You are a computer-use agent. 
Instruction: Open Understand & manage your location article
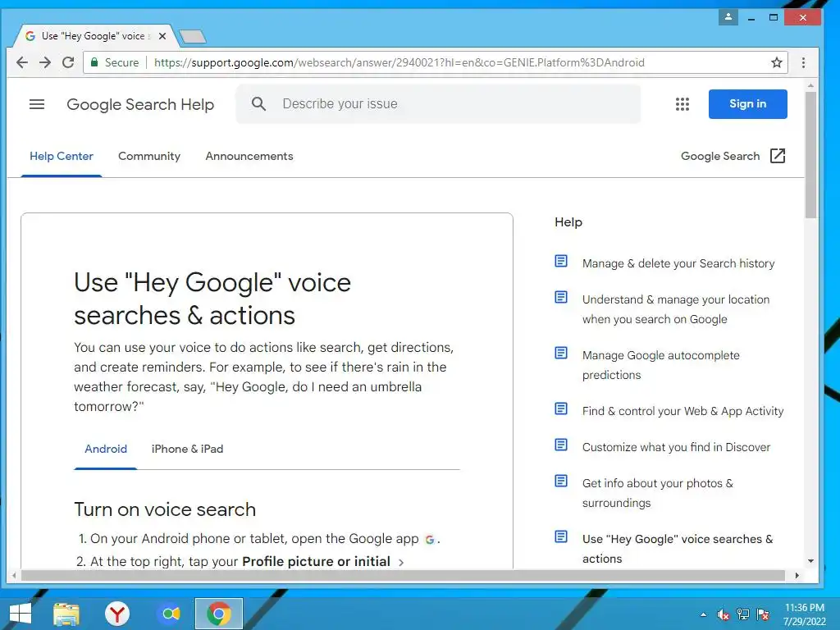(x=676, y=309)
